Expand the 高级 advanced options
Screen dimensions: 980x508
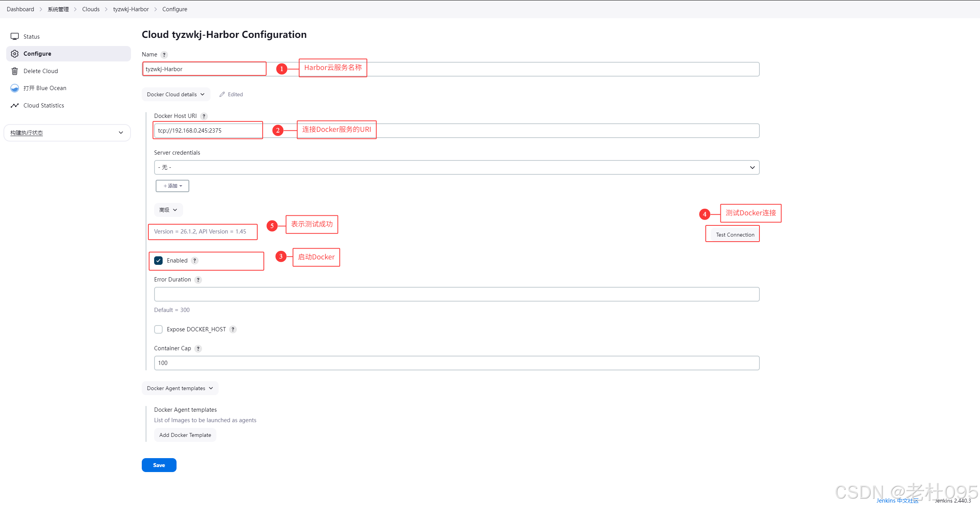(168, 210)
